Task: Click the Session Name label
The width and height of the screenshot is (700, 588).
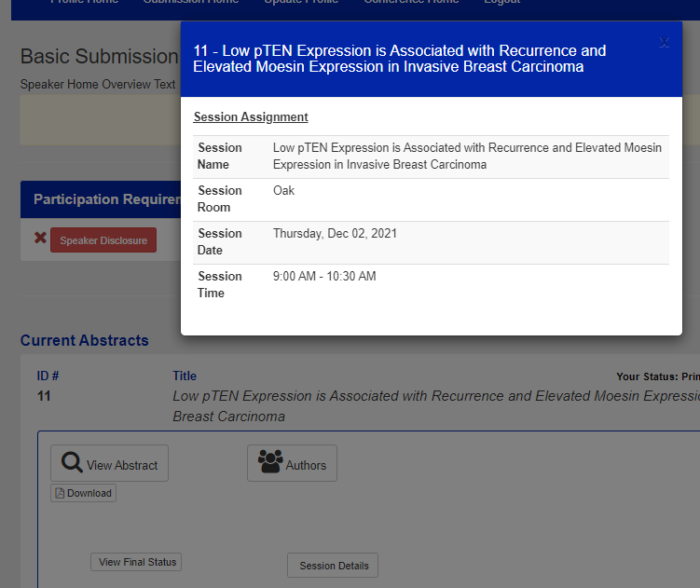Action: (x=220, y=157)
